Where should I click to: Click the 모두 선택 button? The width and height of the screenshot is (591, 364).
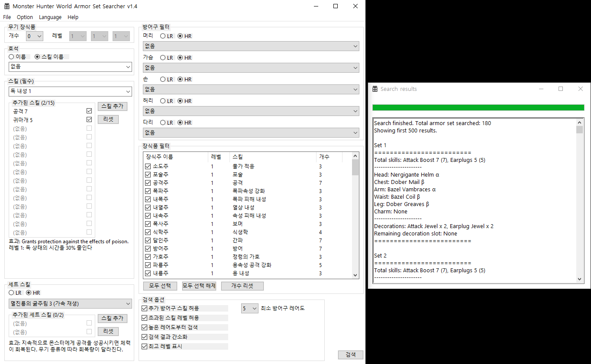160,286
